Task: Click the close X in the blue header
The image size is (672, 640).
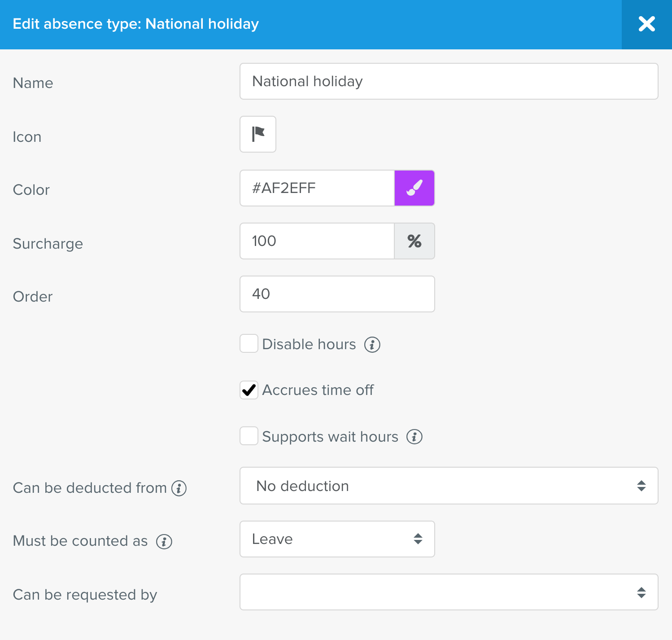Action: pos(646,24)
